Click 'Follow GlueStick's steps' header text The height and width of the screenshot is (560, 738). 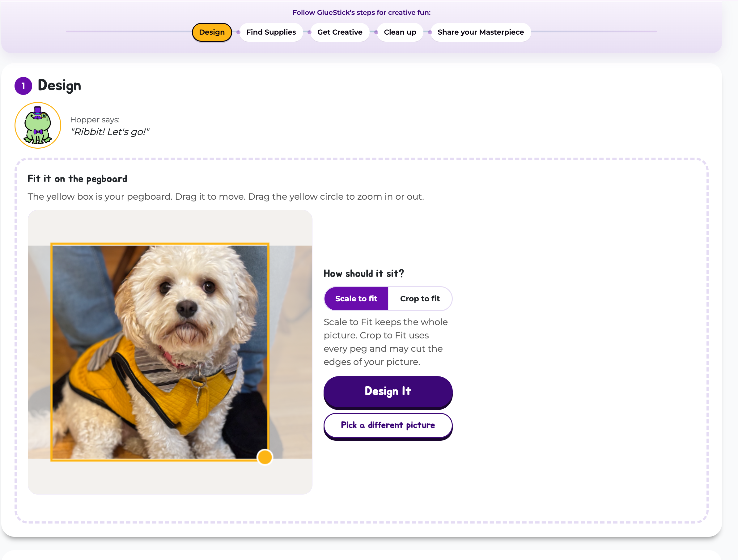click(x=361, y=12)
